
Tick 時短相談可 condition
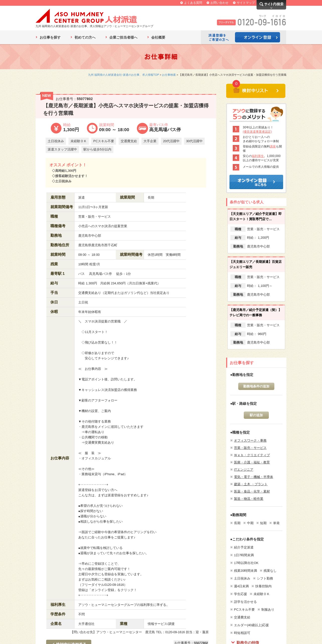point(240,633)
